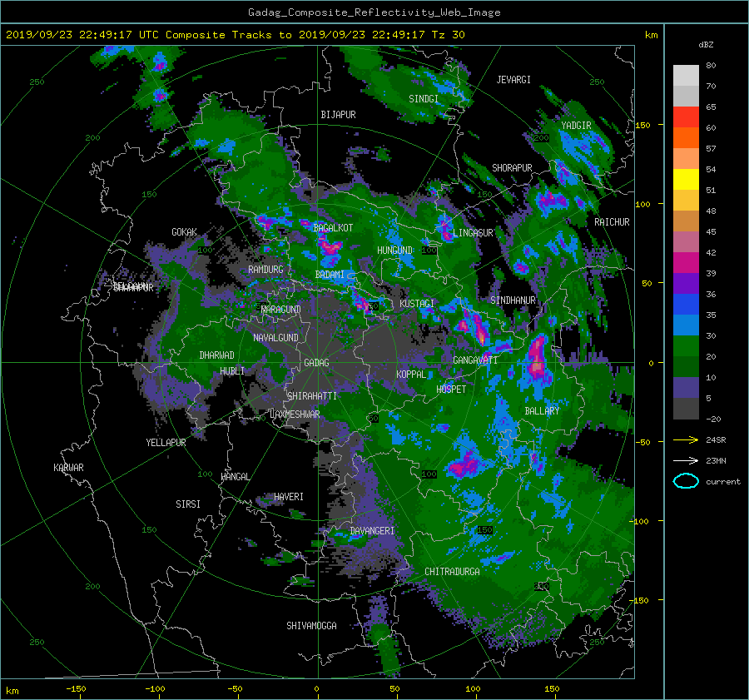
Task: Click the LAXMESHWAR city label
Action: coord(295,415)
